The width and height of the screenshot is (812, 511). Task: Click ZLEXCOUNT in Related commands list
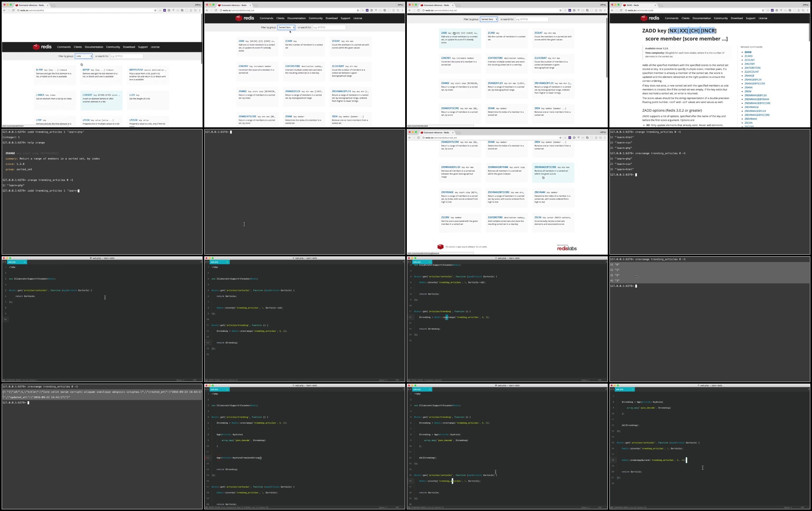pyautogui.click(x=751, y=72)
